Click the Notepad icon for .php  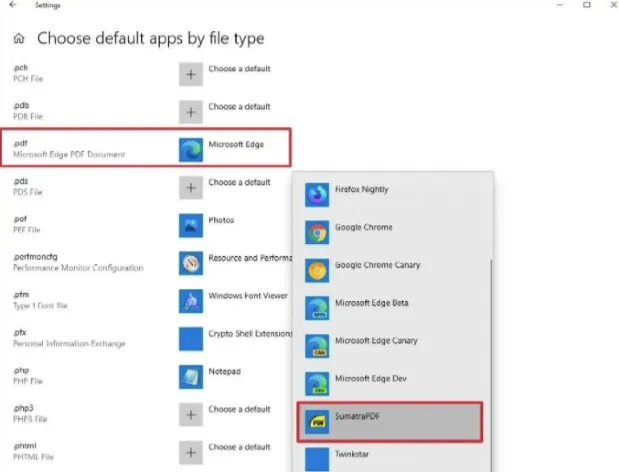[x=191, y=377]
